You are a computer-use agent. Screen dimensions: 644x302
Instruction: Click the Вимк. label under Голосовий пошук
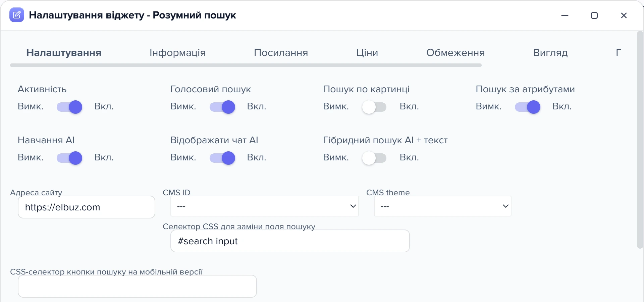(x=183, y=107)
